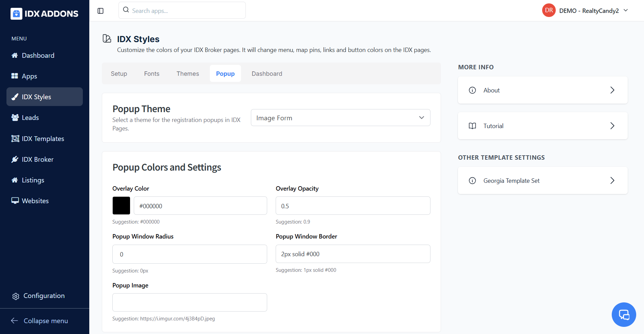644x334 pixels.
Task: Click the Popup Image input field
Action: click(189, 302)
